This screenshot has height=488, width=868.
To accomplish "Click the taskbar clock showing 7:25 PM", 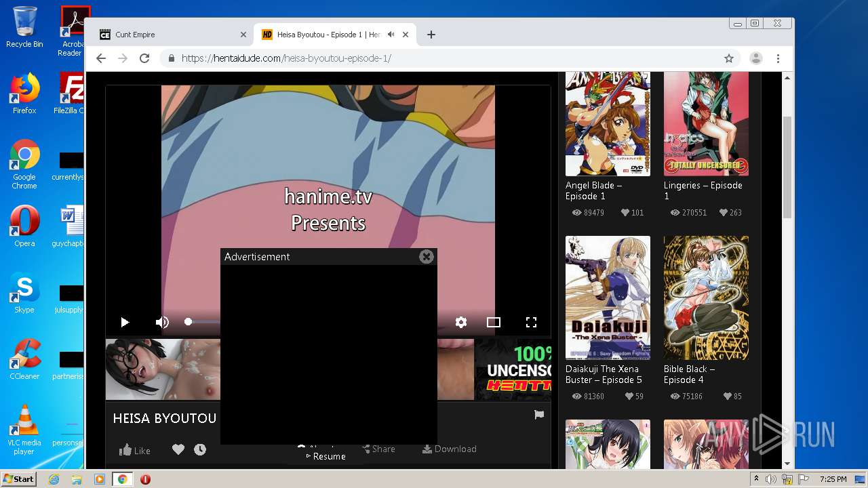I will (833, 479).
